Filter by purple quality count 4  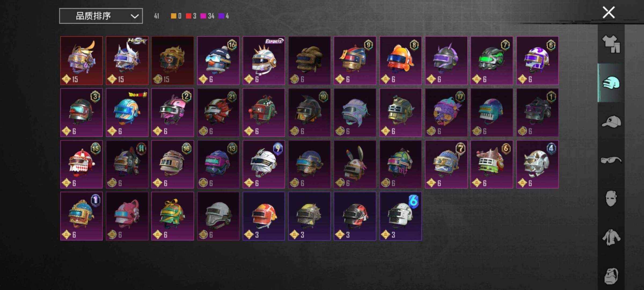coord(224,16)
